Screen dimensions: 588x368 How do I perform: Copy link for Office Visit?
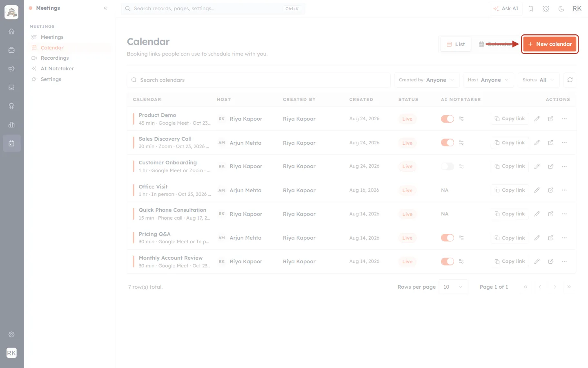[510, 190]
